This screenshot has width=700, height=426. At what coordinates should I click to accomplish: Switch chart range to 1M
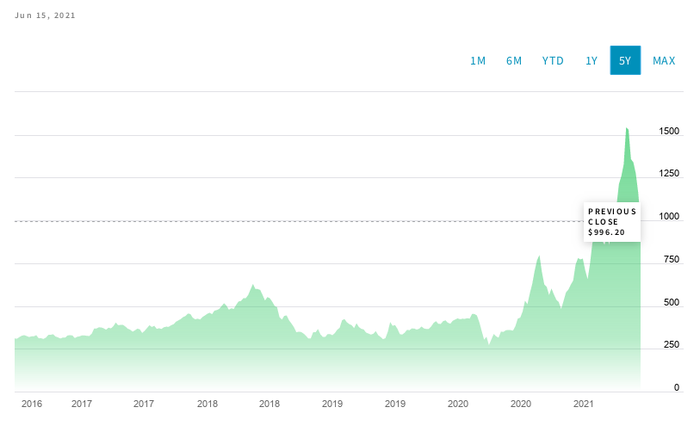click(x=478, y=61)
